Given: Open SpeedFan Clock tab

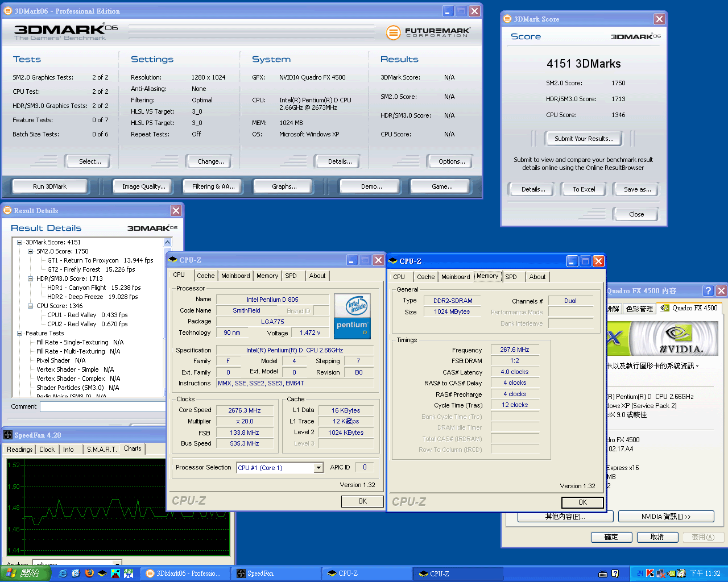Looking at the screenshot, I should tap(47, 450).
